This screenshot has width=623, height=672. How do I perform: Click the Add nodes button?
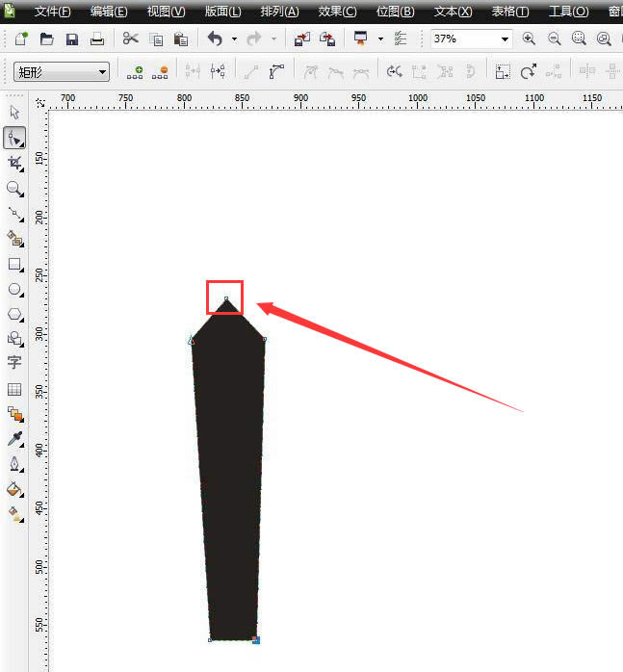pyautogui.click(x=135, y=72)
